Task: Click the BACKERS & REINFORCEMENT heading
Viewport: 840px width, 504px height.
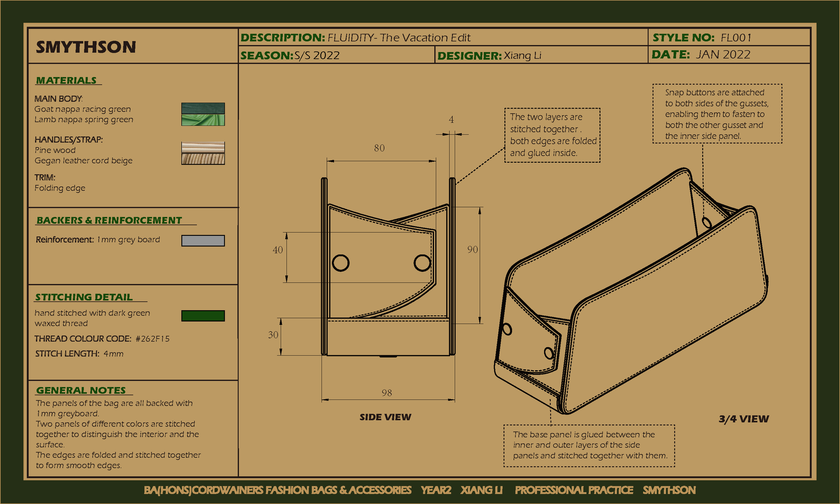Action: point(109,220)
